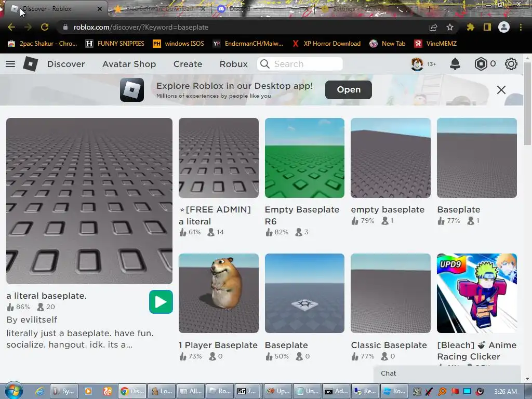Image resolution: width=532 pixels, height=399 pixels.
Task: Open the Chrome three-dot menu
Action: point(521,27)
